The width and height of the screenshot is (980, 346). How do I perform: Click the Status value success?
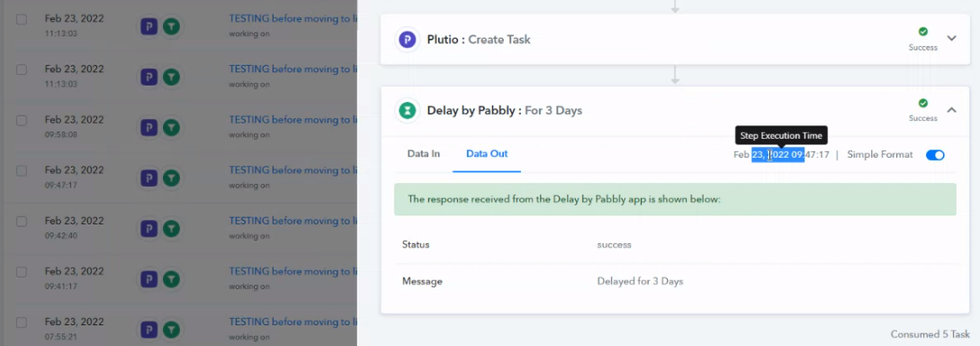614,245
